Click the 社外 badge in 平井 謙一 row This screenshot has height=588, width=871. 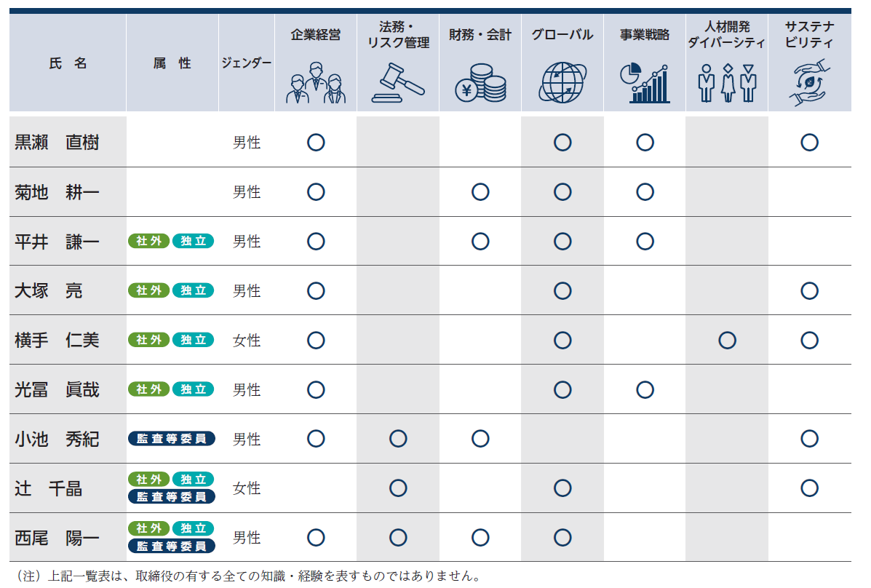[149, 241]
